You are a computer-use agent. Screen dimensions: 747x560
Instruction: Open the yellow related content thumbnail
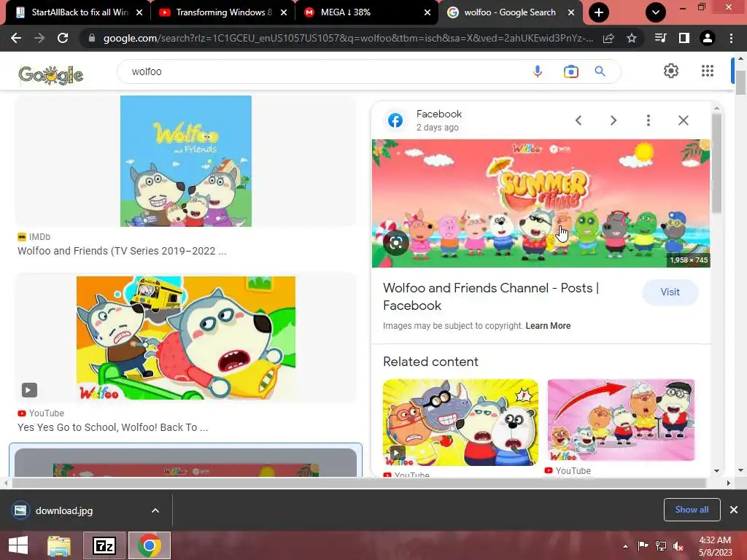(460, 422)
